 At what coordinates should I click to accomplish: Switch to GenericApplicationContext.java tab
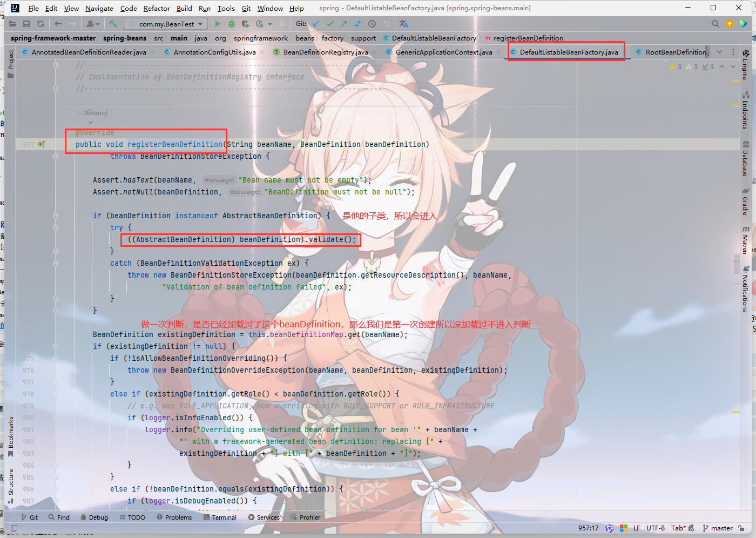[x=444, y=52]
